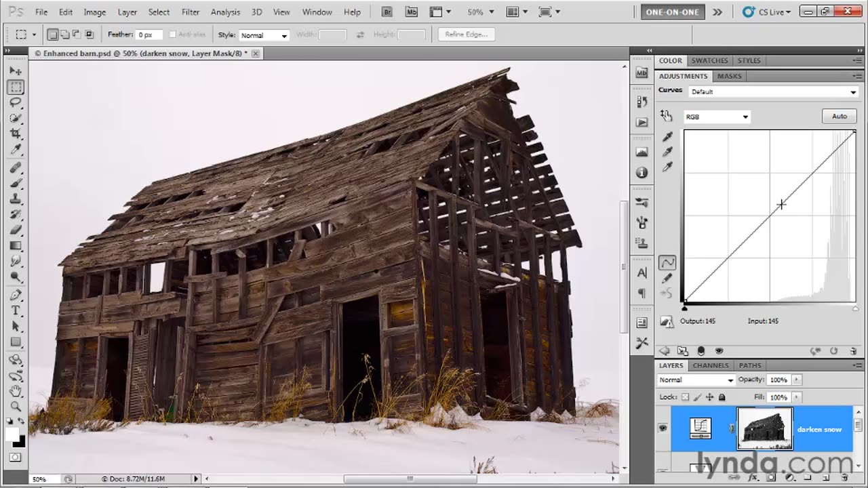Open the Opacity slider arrow

pos(796,380)
